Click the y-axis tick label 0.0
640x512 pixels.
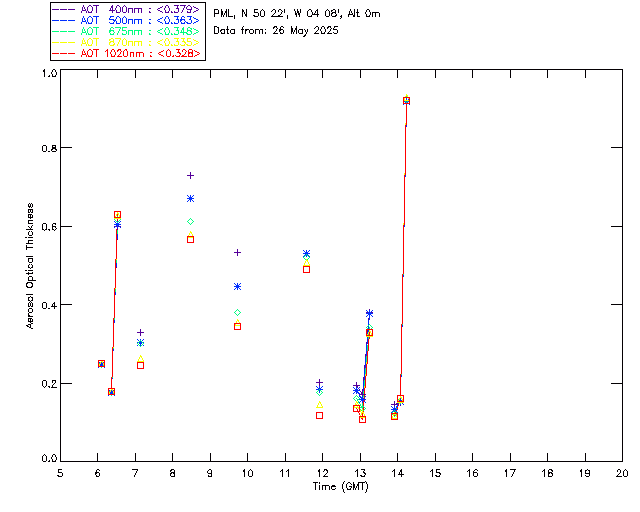[x=49, y=459]
